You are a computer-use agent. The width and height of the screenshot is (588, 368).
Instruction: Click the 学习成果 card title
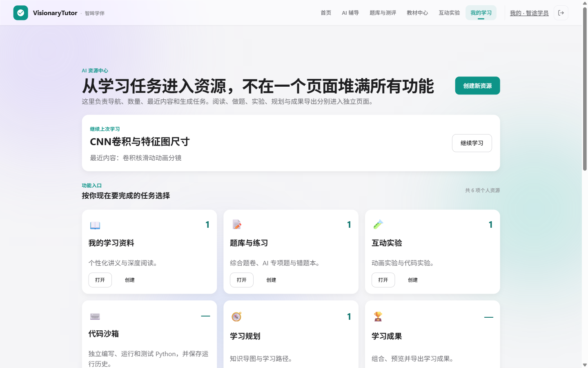387,336
